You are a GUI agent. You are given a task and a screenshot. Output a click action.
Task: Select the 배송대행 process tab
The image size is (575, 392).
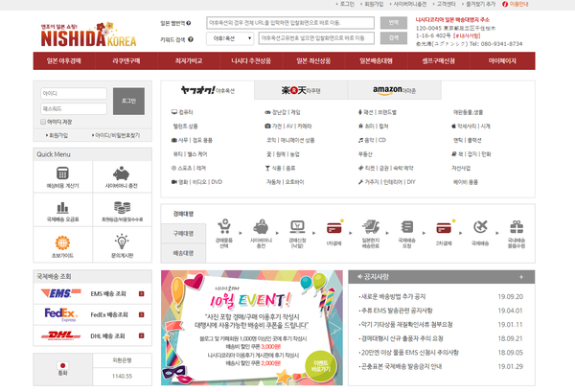(x=183, y=253)
